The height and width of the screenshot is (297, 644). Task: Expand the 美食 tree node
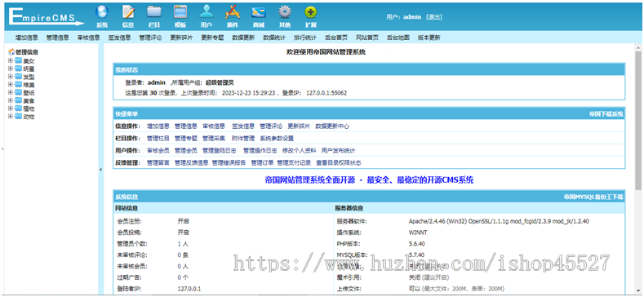(x=11, y=100)
